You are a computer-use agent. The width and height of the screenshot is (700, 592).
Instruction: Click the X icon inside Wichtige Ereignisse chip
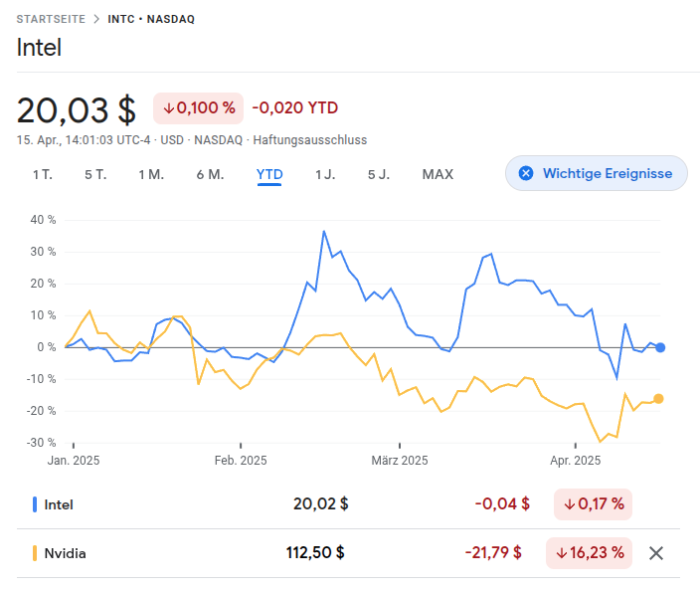pos(526,173)
